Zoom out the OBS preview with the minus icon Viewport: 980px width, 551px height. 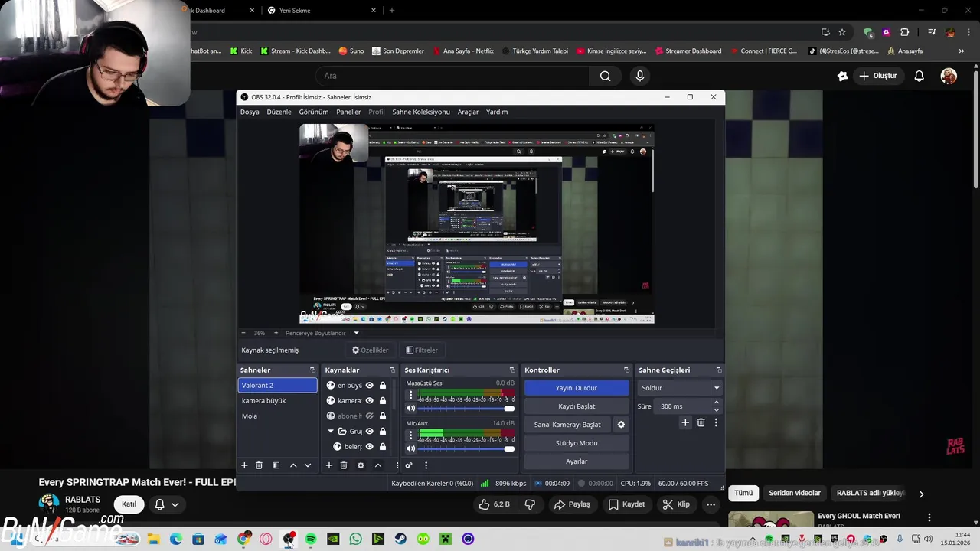point(243,333)
